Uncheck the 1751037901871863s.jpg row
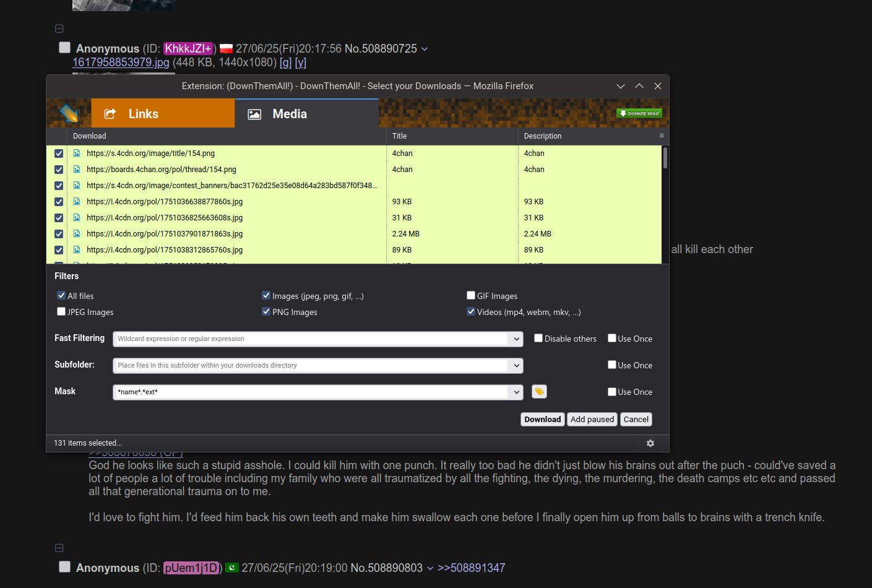The image size is (872, 588). pyautogui.click(x=59, y=234)
